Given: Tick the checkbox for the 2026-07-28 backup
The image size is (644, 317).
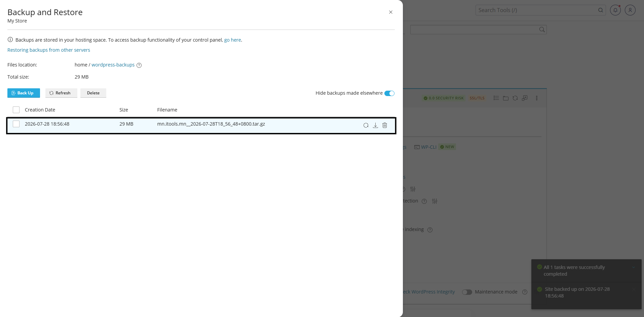Looking at the screenshot, I should point(16,124).
